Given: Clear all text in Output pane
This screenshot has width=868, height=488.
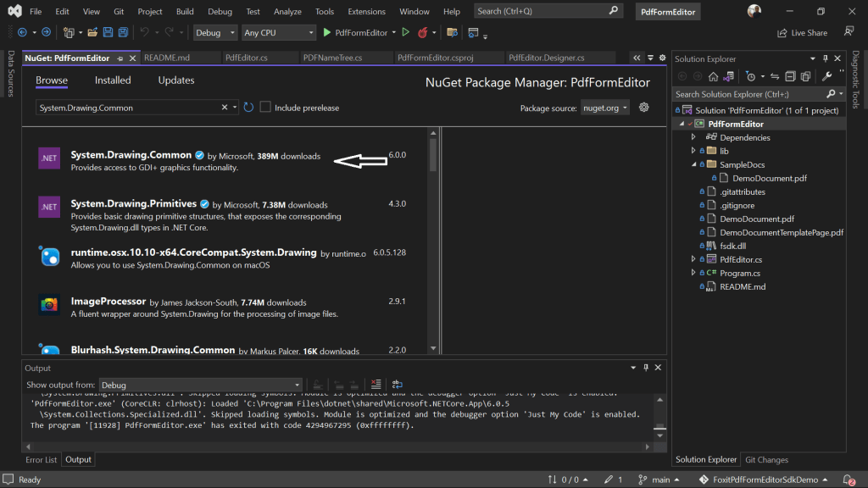Looking at the screenshot, I should pyautogui.click(x=376, y=384).
